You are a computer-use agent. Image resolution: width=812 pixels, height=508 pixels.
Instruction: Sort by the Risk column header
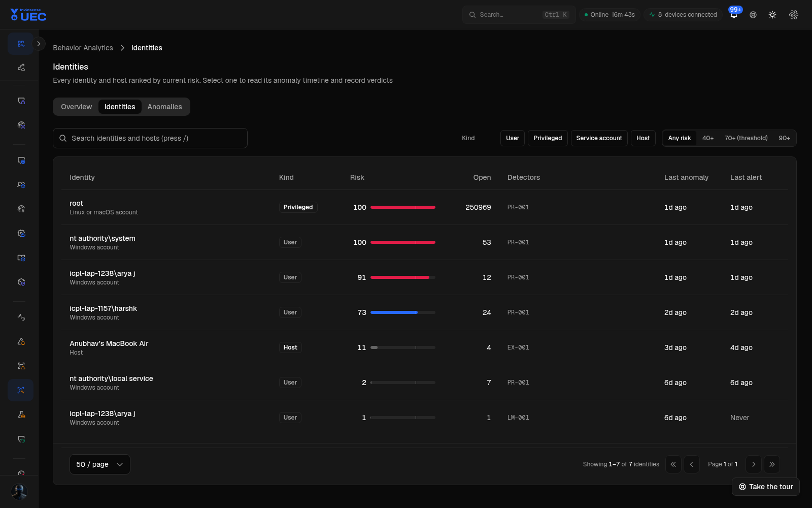point(357,177)
